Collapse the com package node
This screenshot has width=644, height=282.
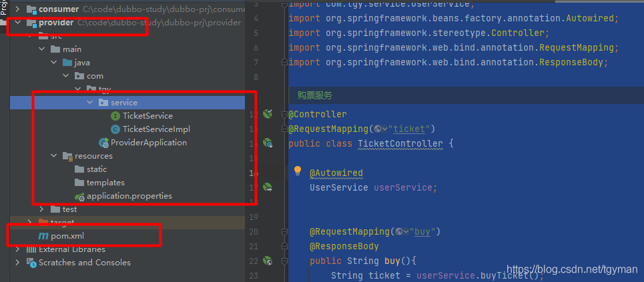[65, 76]
